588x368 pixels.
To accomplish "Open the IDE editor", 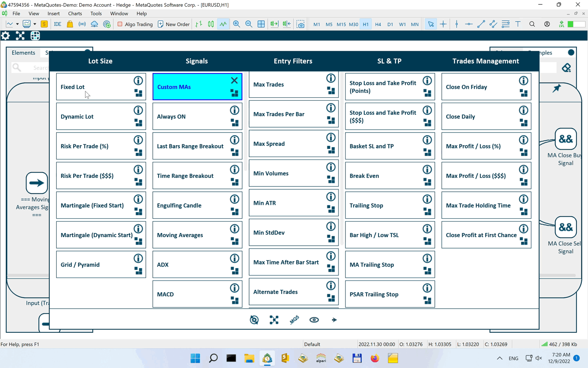I will [x=58, y=24].
